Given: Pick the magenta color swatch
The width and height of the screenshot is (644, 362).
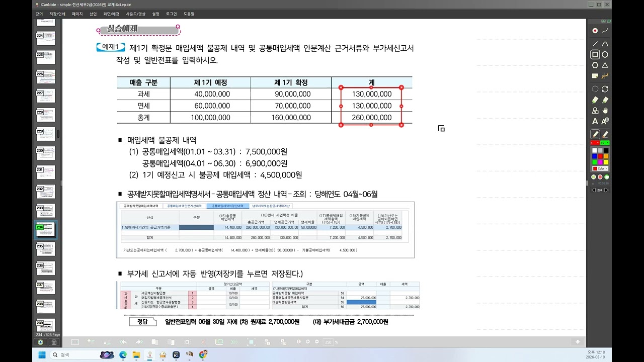Looking at the screenshot, I should click(600, 162).
